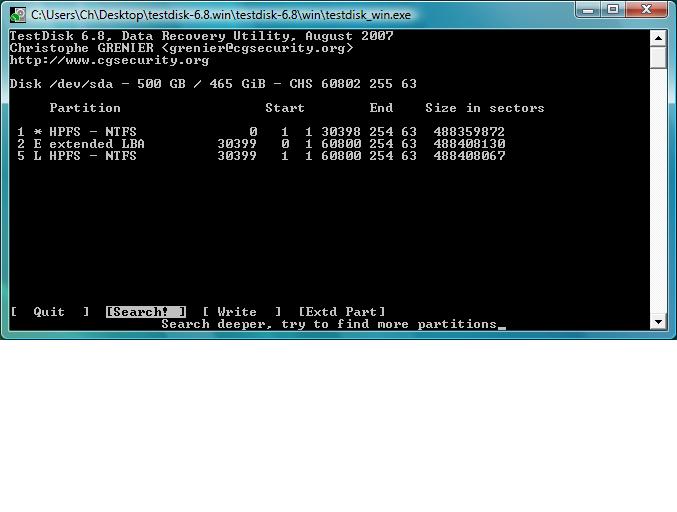Click the scrollbar down arrow
Image resolution: width=677 pixels, height=512 pixels.
(x=658, y=322)
